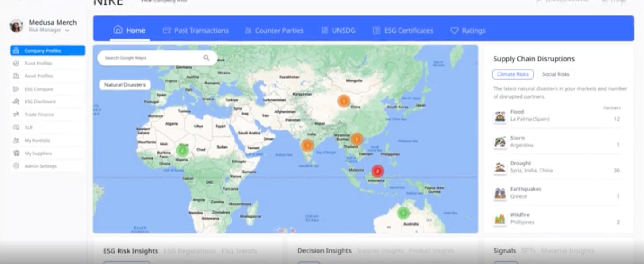Open Company Profiles in sidebar
644x264 pixels.
click(47, 50)
